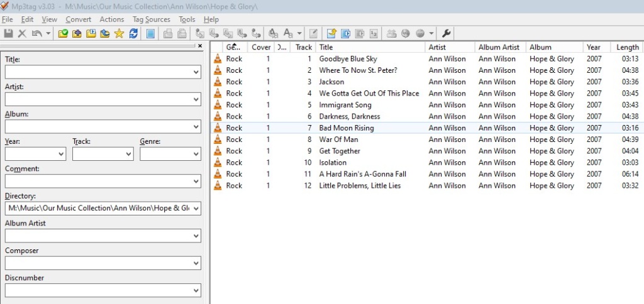Click the VLC cone icon beside Goodbye Blue Sky
Image resolution: width=644 pixels, height=304 pixels.
217,58
